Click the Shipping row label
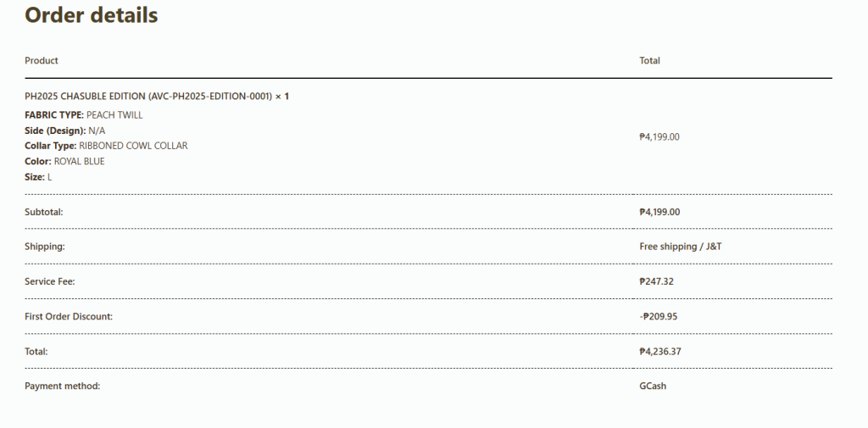Image resolution: width=868 pixels, height=428 pixels. tap(45, 247)
